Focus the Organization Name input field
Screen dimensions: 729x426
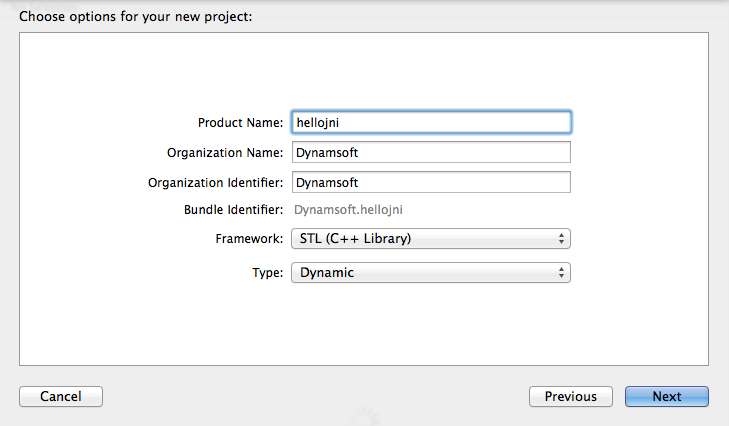(x=430, y=152)
